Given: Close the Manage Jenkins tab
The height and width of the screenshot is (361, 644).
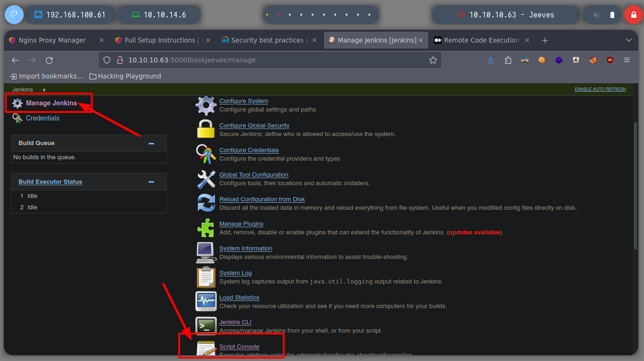Looking at the screenshot, I should [421, 40].
